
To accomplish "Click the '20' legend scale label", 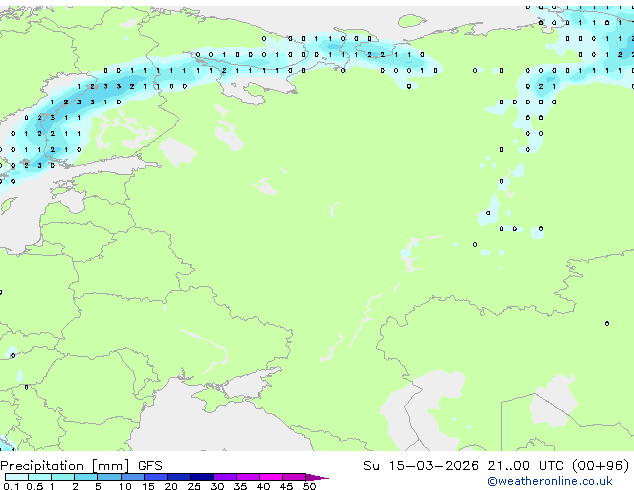I will [171, 486].
